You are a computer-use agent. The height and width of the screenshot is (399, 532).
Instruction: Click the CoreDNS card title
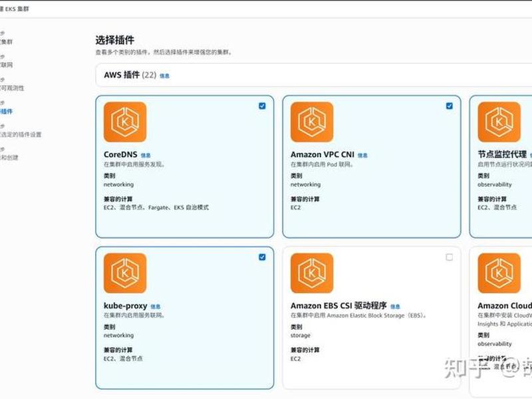[120, 154]
